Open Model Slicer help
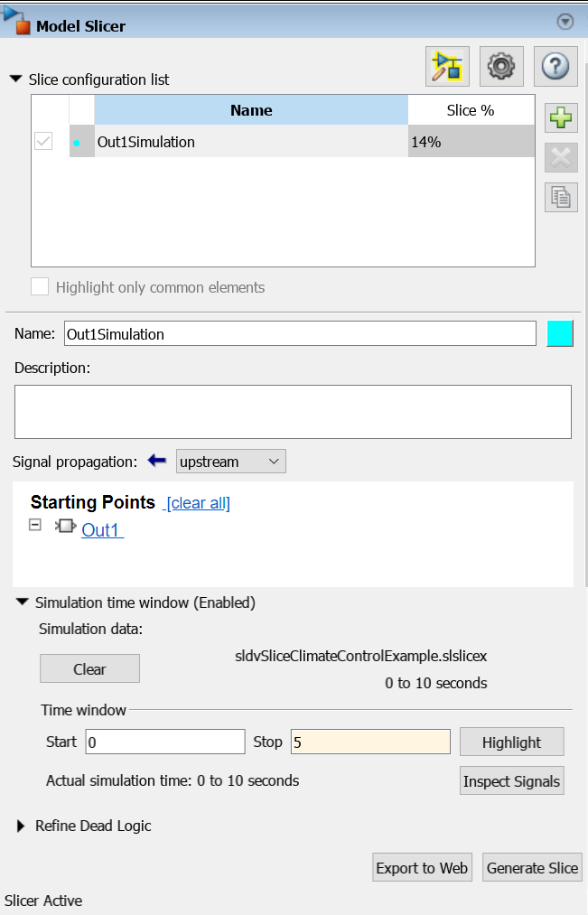The height and width of the screenshot is (915, 588). tap(555, 66)
